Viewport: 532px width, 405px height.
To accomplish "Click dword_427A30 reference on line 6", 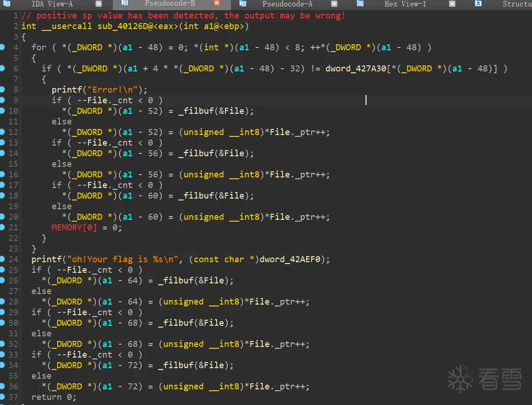I will [356, 69].
